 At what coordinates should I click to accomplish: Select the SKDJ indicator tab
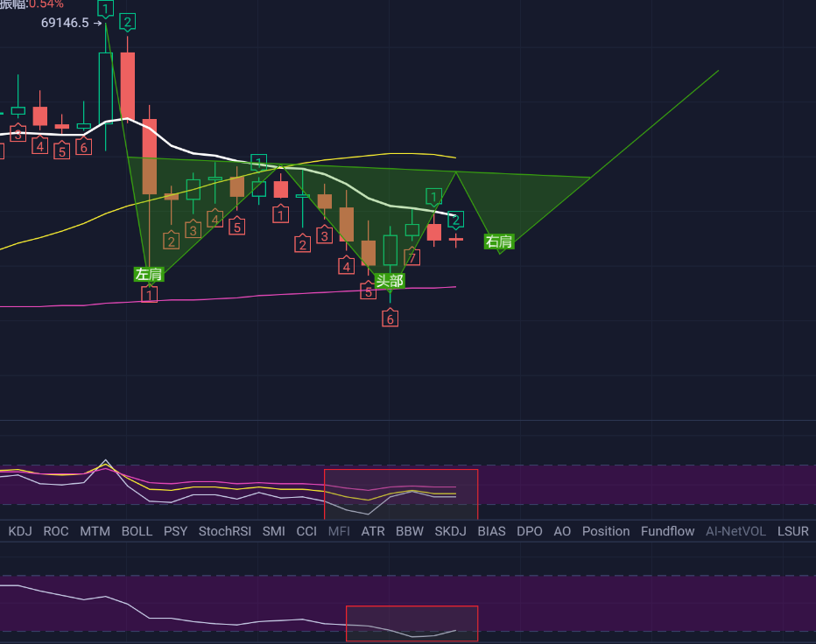click(x=450, y=531)
